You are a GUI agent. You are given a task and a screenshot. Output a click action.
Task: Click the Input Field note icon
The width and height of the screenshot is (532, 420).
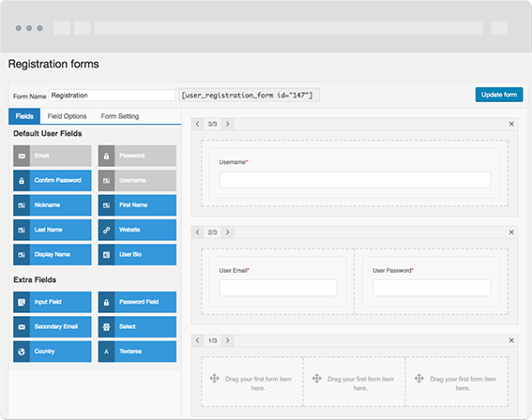pyautogui.click(x=22, y=302)
